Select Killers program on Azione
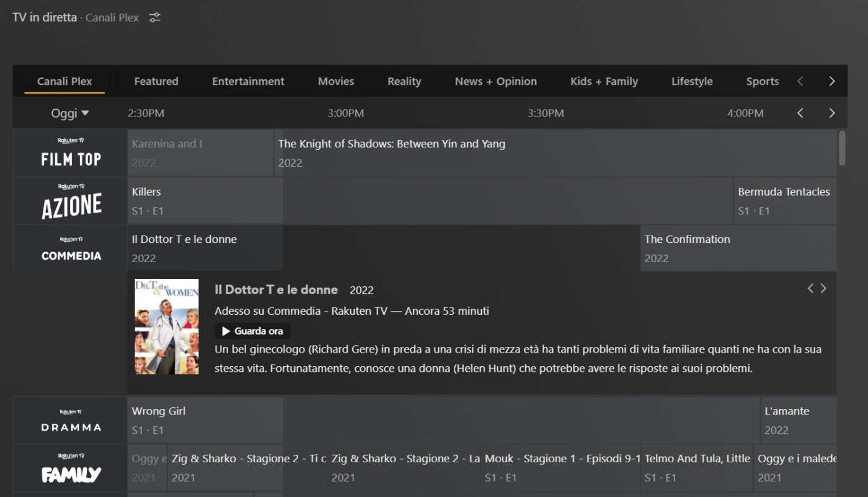Viewport: 868px width, 497px height. click(x=430, y=201)
